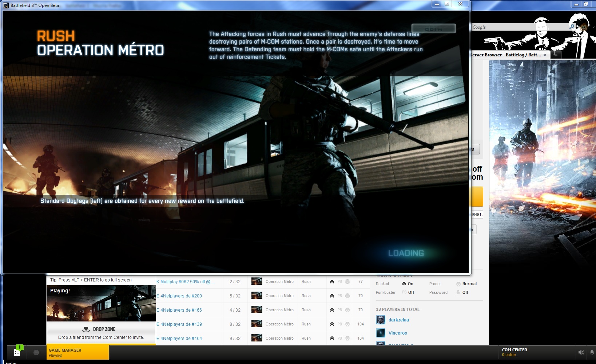Click the 2 / 32 player count for Multiplay #062

[235, 282]
